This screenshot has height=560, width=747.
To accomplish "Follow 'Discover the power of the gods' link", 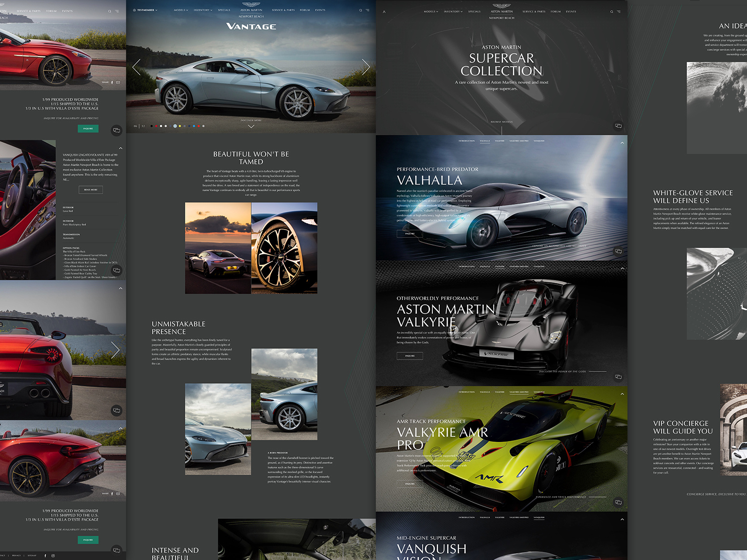I will [562, 371].
